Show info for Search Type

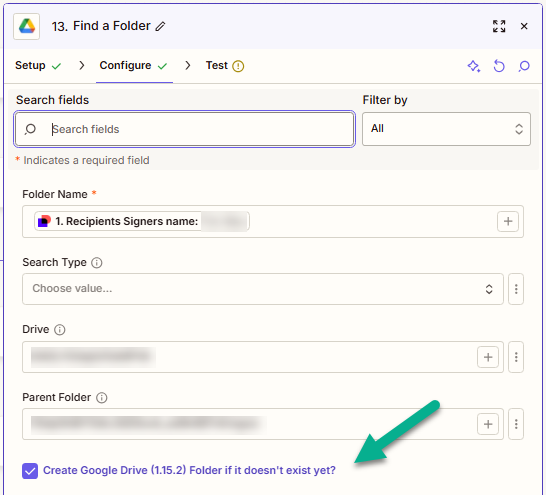click(x=97, y=262)
